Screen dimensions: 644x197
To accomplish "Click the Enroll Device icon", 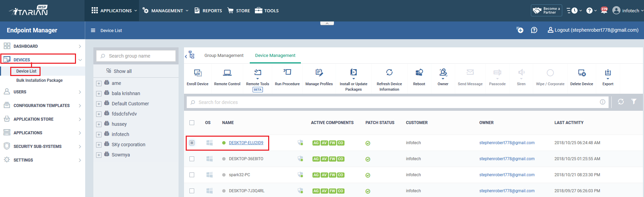I will [198, 73].
